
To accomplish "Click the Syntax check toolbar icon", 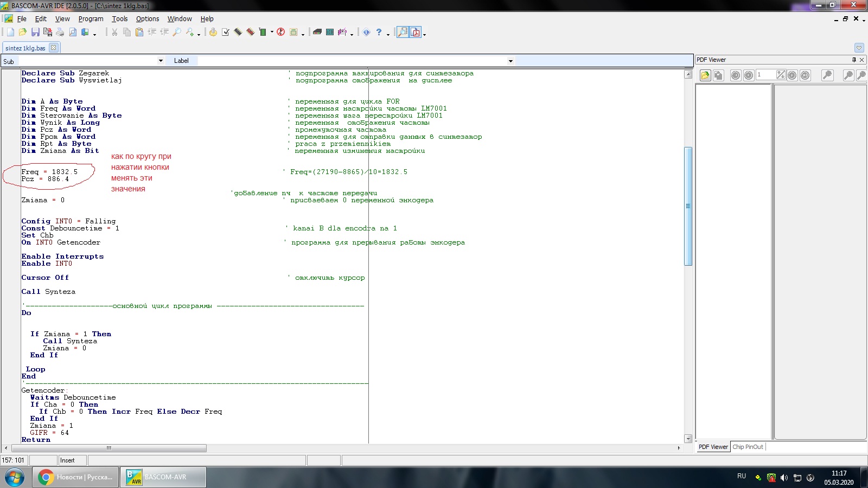I will tap(226, 33).
